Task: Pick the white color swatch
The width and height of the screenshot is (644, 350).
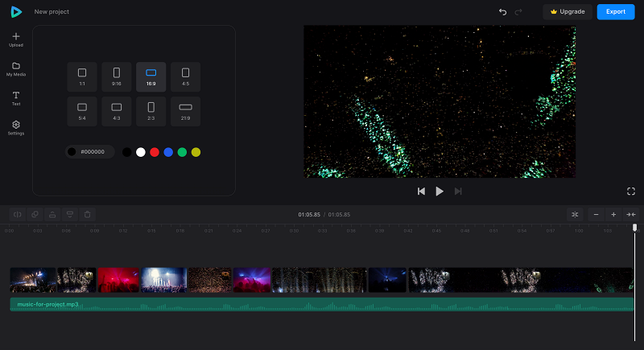Action: coord(140,152)
